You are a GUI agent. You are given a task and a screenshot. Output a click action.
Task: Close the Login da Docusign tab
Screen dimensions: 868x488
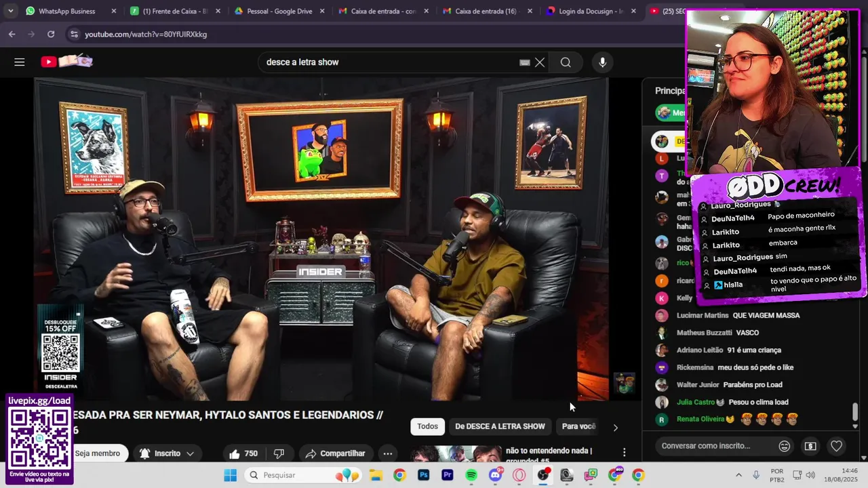pos(633,11)
